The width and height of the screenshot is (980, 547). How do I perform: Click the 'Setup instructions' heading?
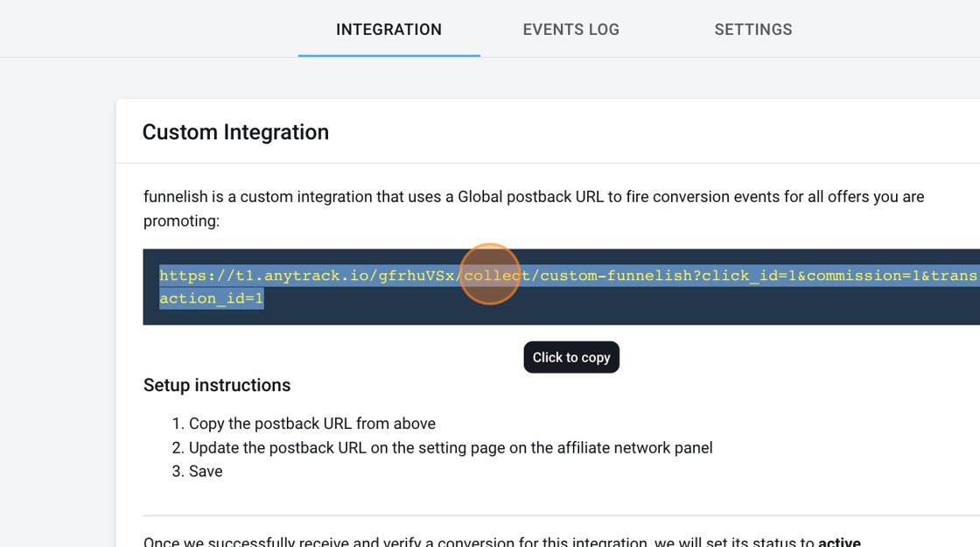(217, 385)
